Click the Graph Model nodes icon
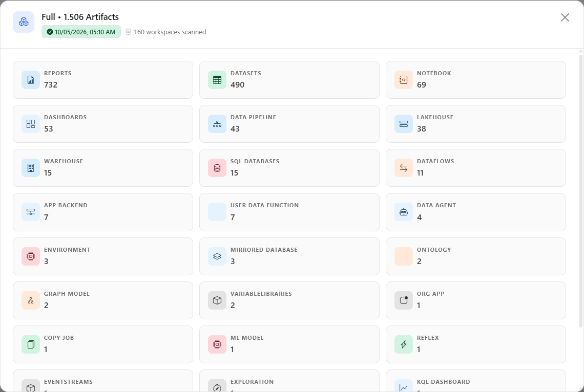The width and height of the screenshot is (584, 392). [x=31, y=300]
